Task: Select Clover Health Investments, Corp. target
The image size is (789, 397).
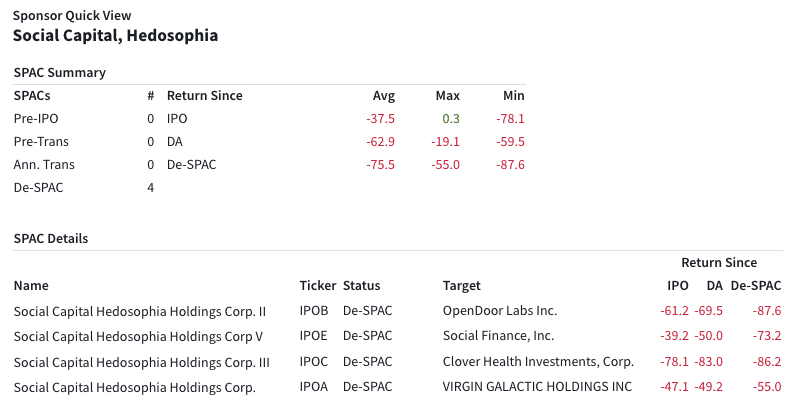Action: [x=538, y=362]
